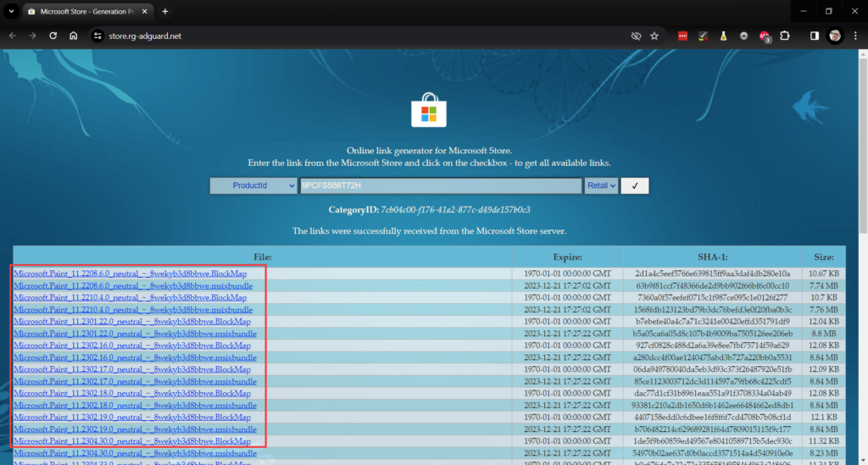Click the Microsoft Store logo

coord(429,110)
